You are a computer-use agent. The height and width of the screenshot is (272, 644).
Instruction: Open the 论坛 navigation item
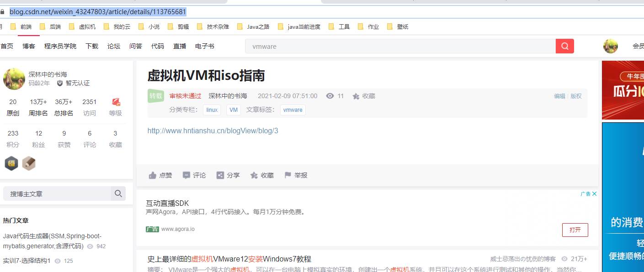(114, 46)
